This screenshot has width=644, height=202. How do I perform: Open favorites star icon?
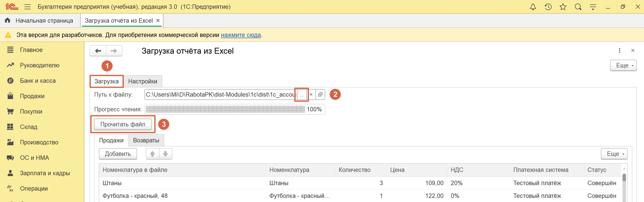[x=563, y=7]
